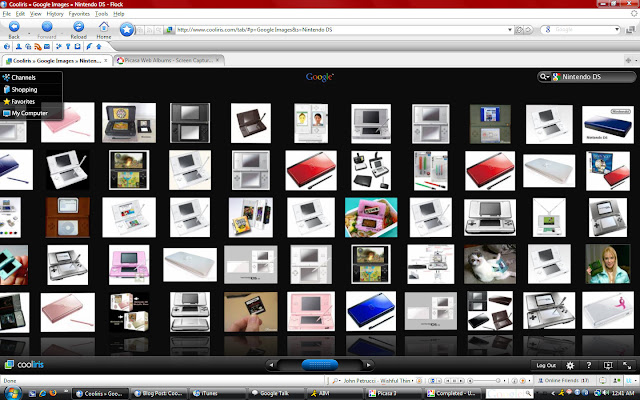Open the View menu
Viewport: 640px width, 400px height.
point(36,13)
